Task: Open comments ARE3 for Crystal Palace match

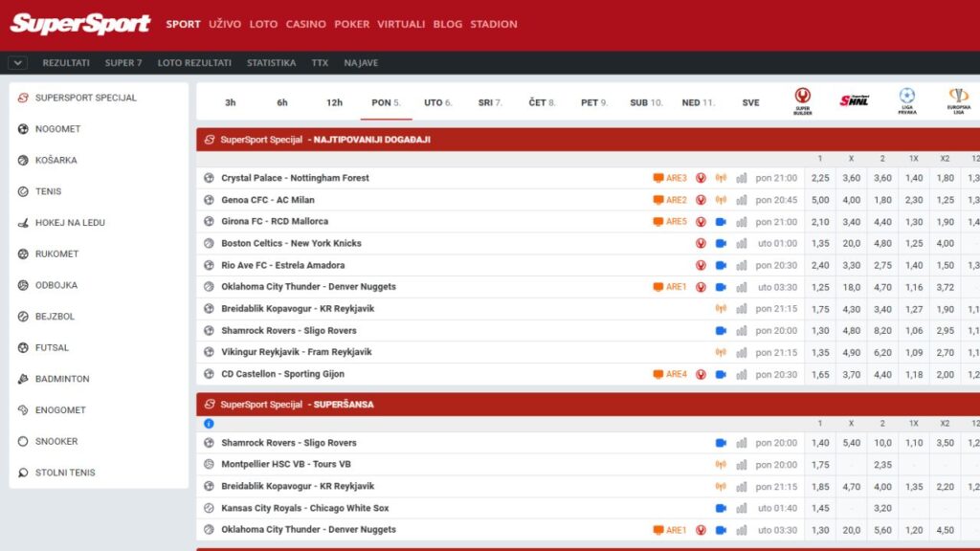Action: click(x=669, y=178)
